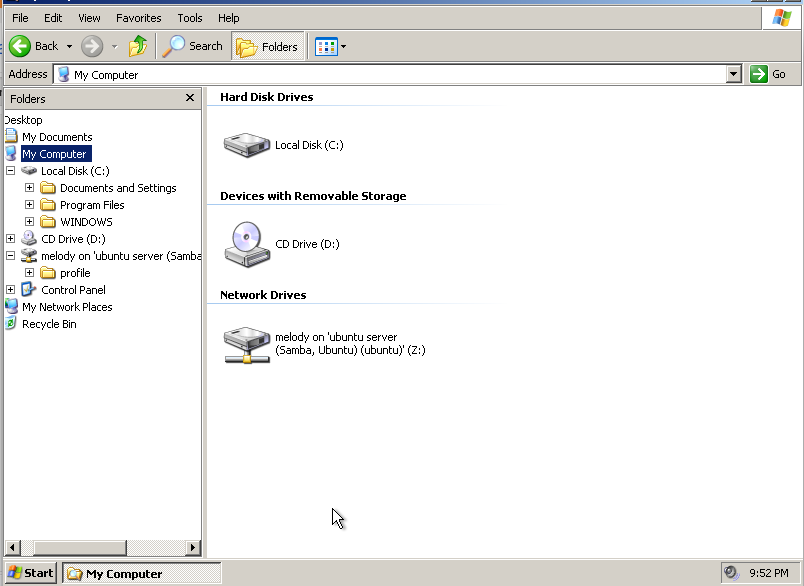The height and width of the screenshot is (586, 804).
Task: Expand the Control Panel node
Action: (x=11, y=289)
